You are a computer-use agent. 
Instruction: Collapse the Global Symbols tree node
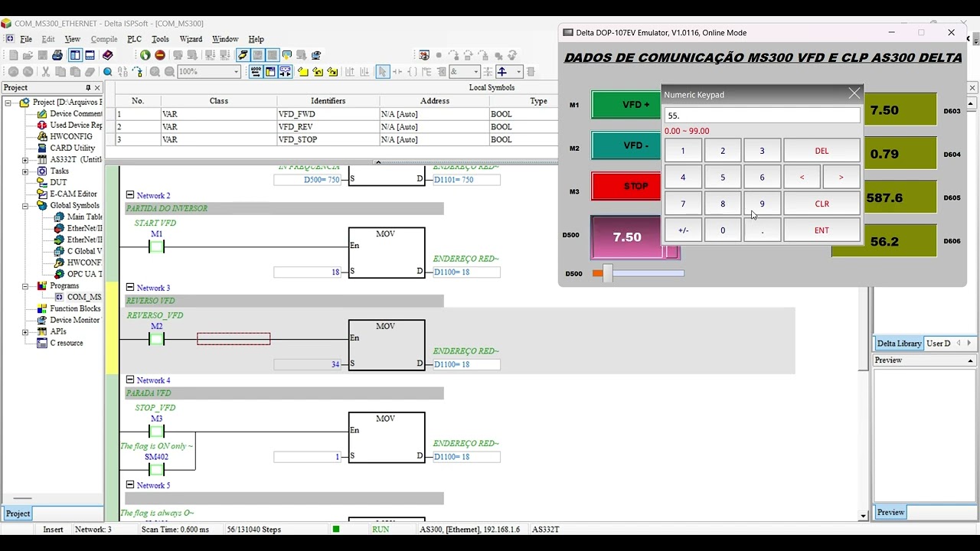coord(25,205)
